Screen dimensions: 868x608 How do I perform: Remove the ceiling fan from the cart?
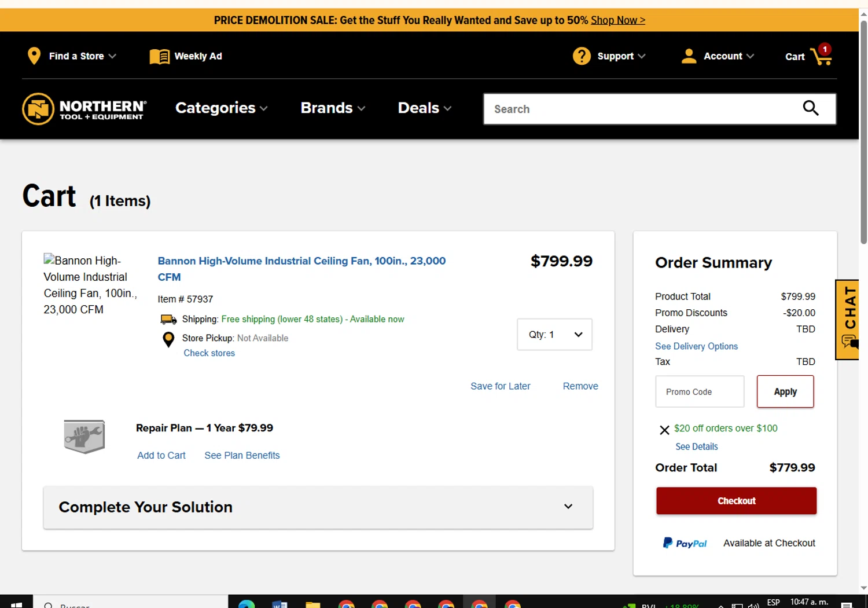point(580,386)
